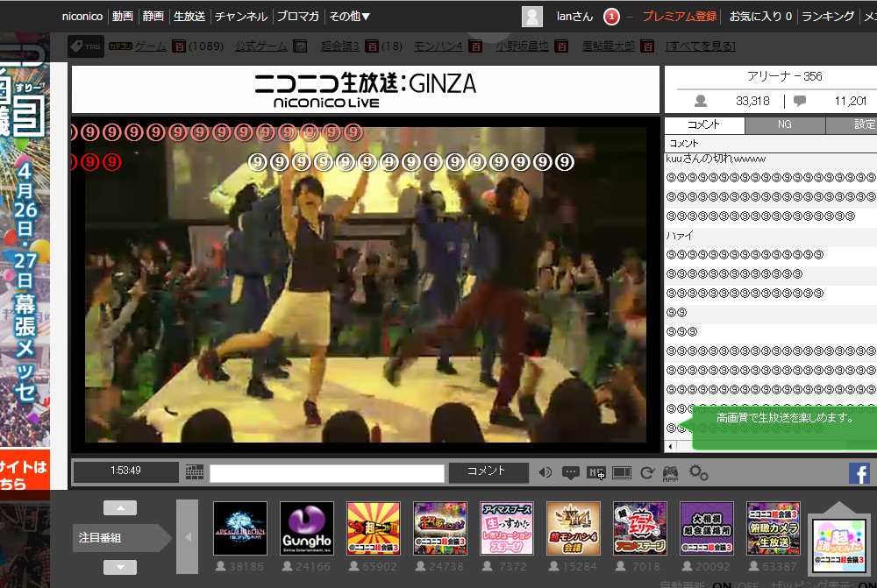Switch the screen size mode icon

(x=622, y=473)
